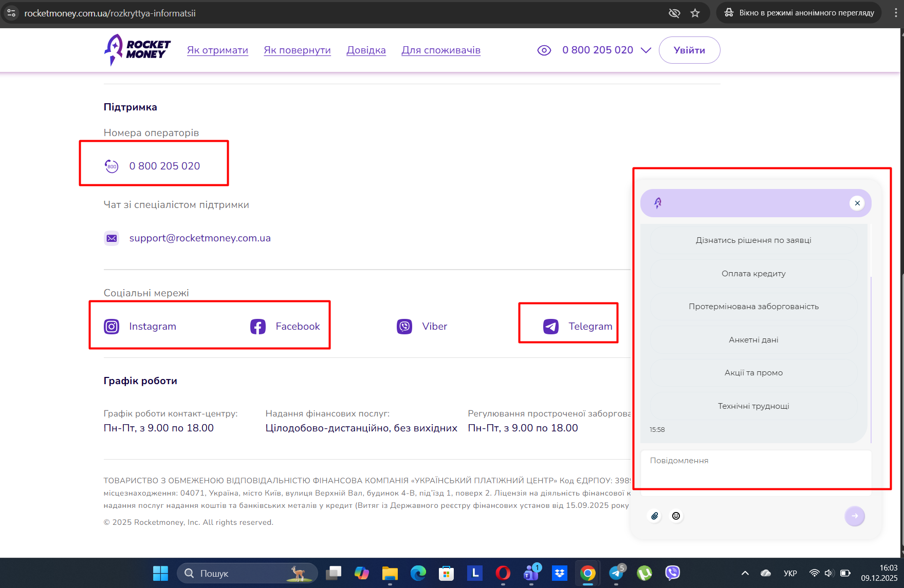The width and height of the screenshot is (904, 588).
Task: Toggle third-party cookie blocking eye icon
Action: click(674, 13)
